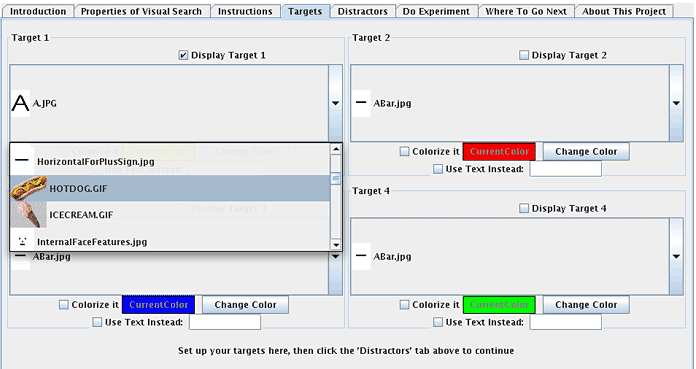The height and width of the screenshot is (369, 696).
Task: Open Properties of Visual Search tab
Action: [x=141, y=12]
